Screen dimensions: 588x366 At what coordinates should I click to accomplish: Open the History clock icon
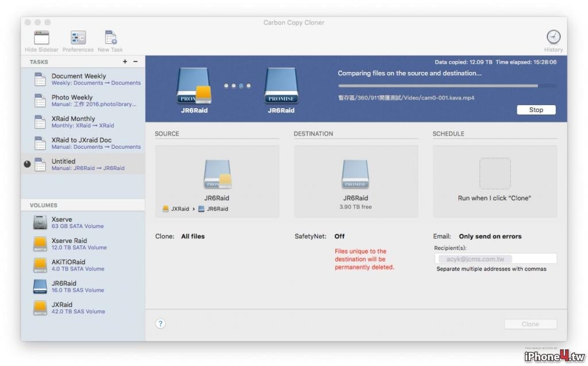coord(553,37)
